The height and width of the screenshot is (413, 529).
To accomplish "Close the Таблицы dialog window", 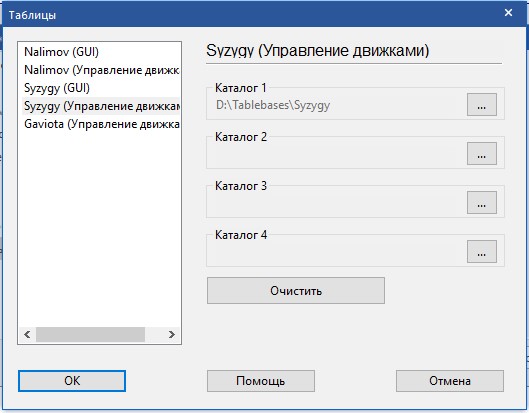I will [508, 13].
